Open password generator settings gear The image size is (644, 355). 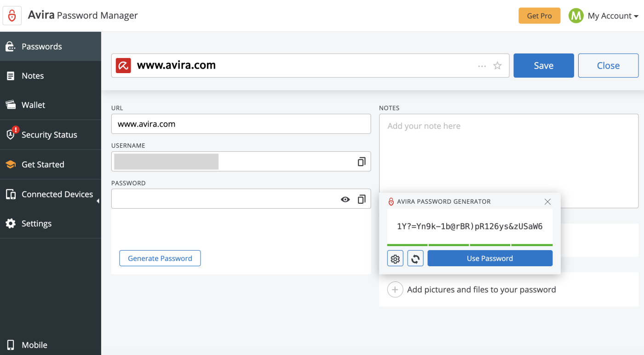coord(395,258)
